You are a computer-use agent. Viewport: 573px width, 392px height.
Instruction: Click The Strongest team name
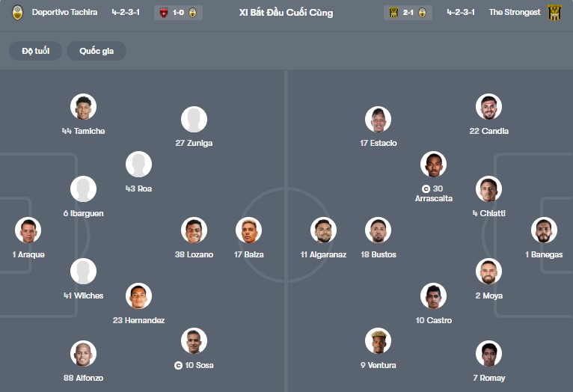point(514,13)
